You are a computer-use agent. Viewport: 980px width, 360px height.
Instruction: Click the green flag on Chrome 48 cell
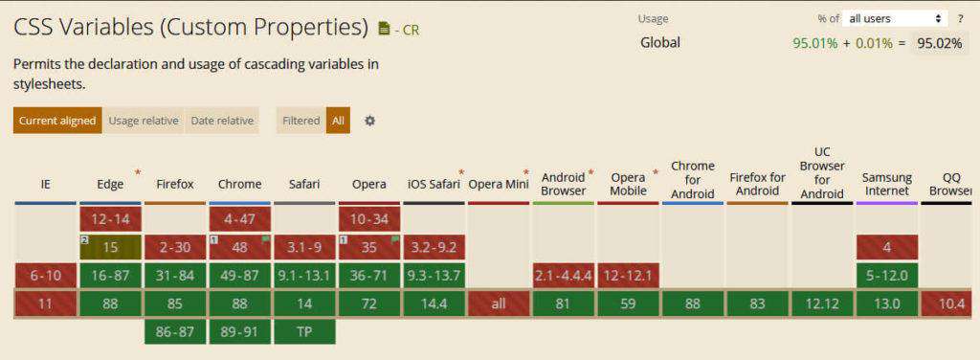[266, 239]
